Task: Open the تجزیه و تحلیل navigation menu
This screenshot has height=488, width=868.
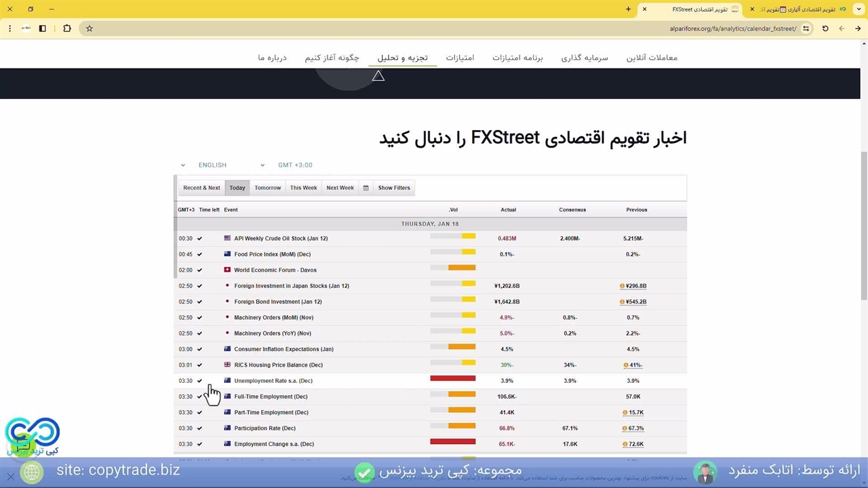Action: tap(402, 58)
